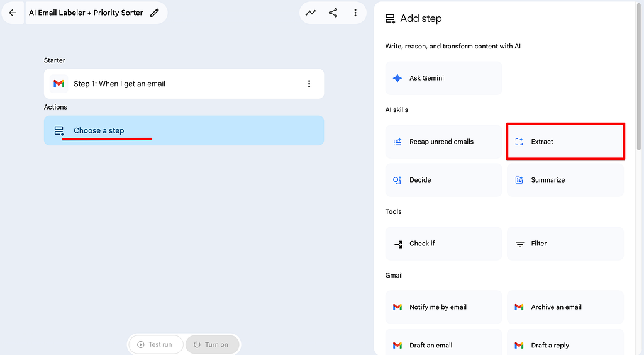
Task: Click the Ask Gemini sparkle icon
Action: [397, 78]
